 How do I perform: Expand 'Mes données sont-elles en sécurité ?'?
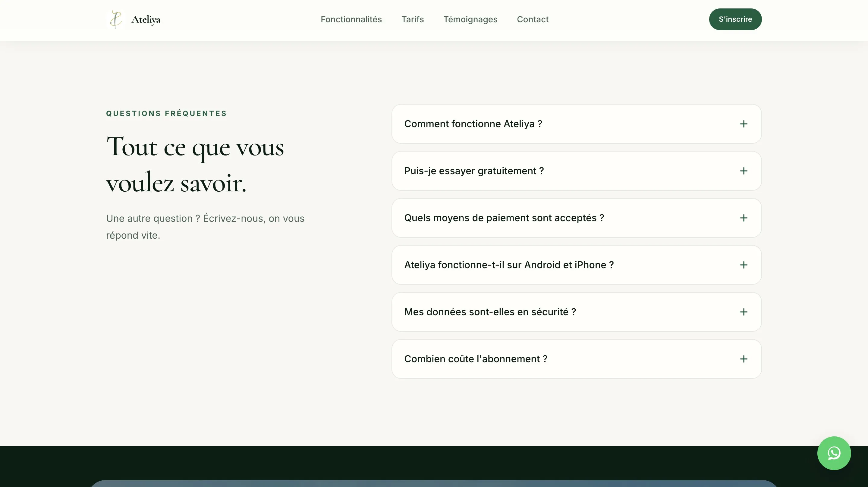click(576, 312)
